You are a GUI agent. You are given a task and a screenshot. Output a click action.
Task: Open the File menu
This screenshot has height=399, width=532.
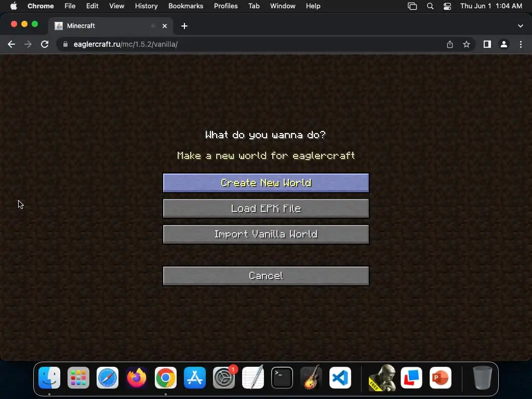pos(70,6)
